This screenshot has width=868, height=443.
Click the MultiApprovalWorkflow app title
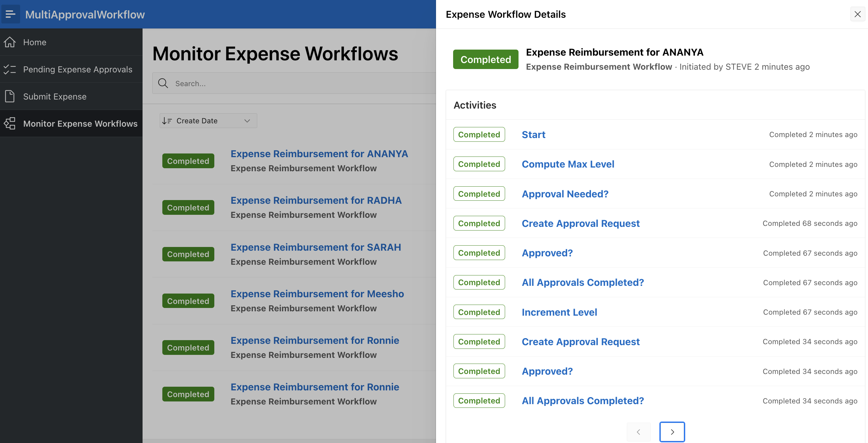click(x=85, y=14)
